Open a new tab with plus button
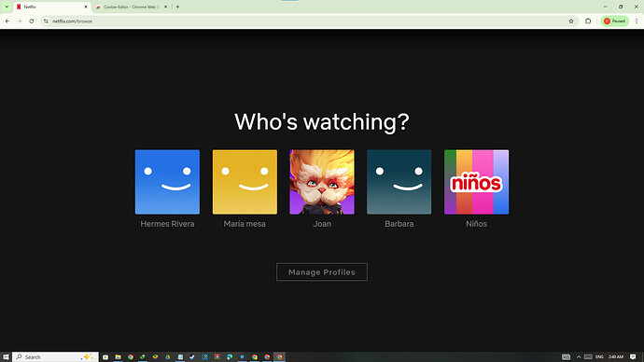 click(x=178, y=7)
